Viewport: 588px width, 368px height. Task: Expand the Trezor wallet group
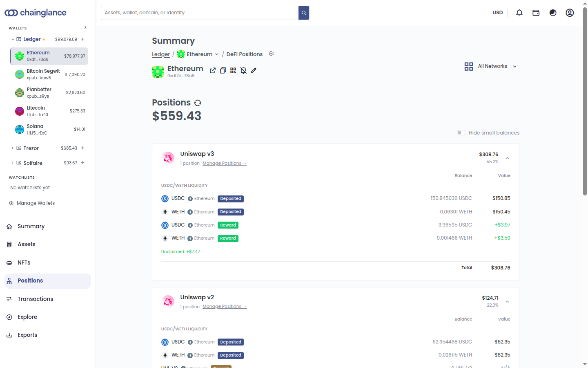coord(13,148)
